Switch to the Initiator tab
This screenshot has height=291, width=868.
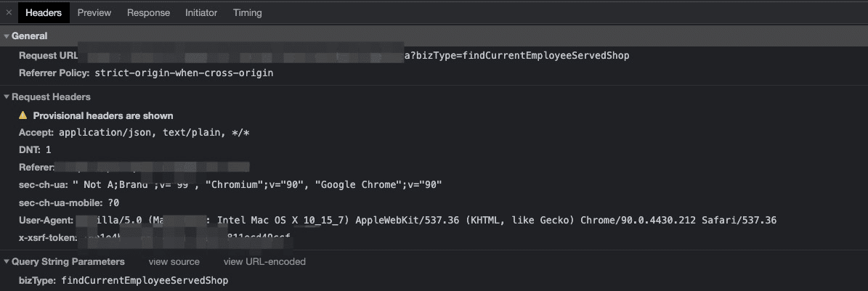(201, 12)
